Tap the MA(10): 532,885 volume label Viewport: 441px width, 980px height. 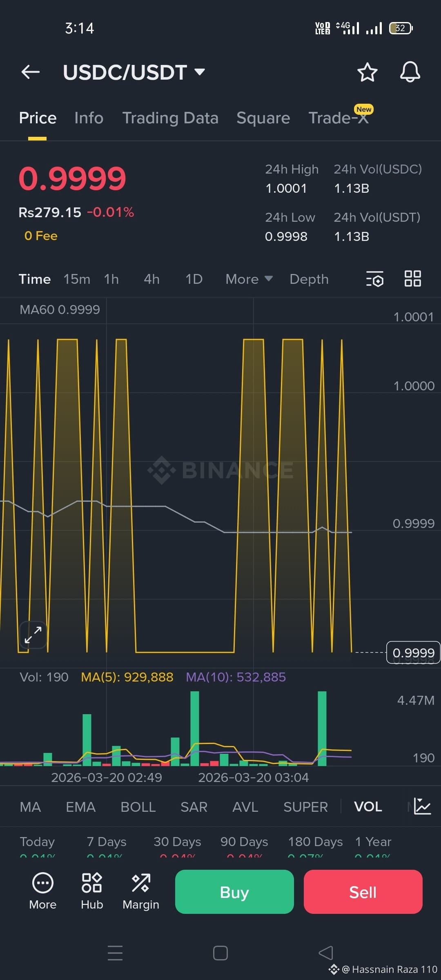click(x=236, y=677)
